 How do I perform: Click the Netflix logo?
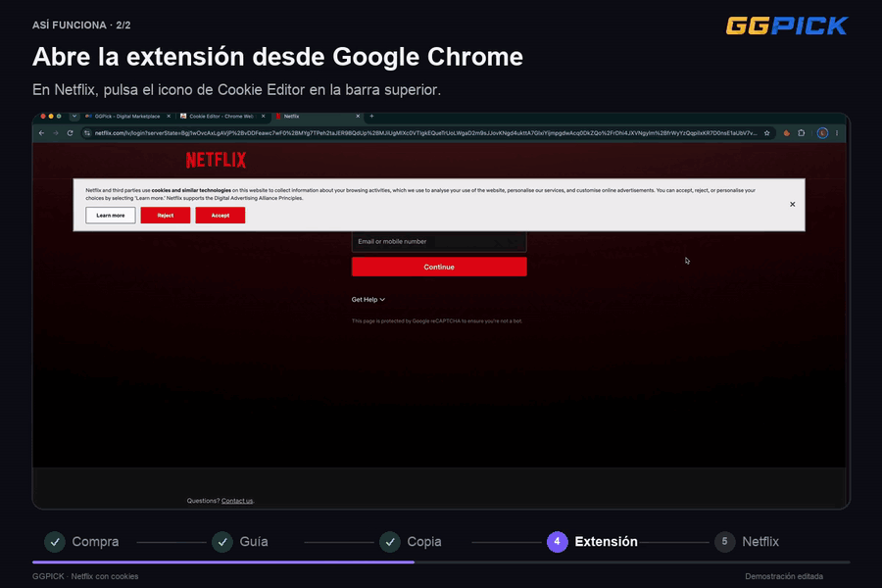coord(216,161)
